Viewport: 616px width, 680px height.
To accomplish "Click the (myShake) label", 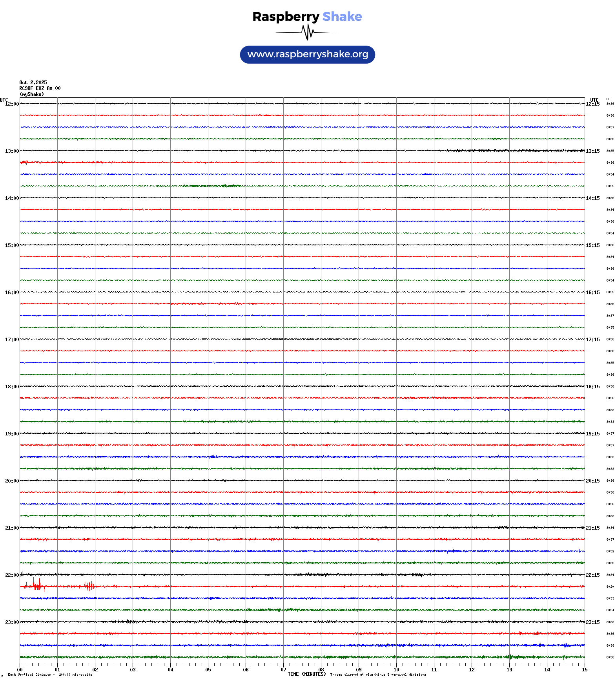I will click(31, 94).
